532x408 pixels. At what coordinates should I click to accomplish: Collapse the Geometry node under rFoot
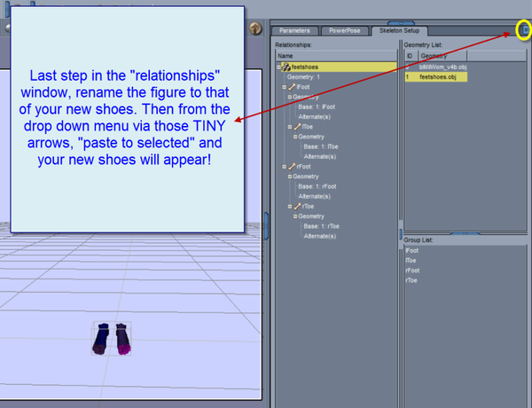point(290,177)
